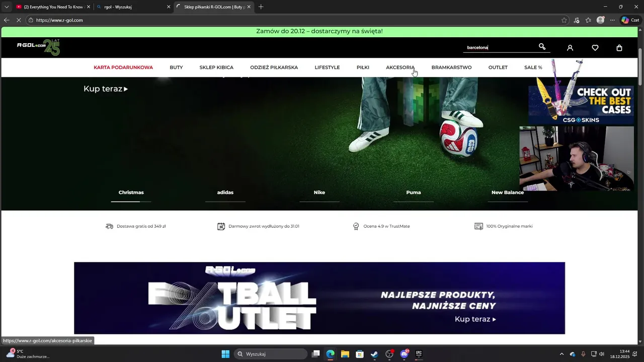Viewport: 644px width, 362px height.
Task: Open Task View on taskbar
Action: (x=315, y=354)
